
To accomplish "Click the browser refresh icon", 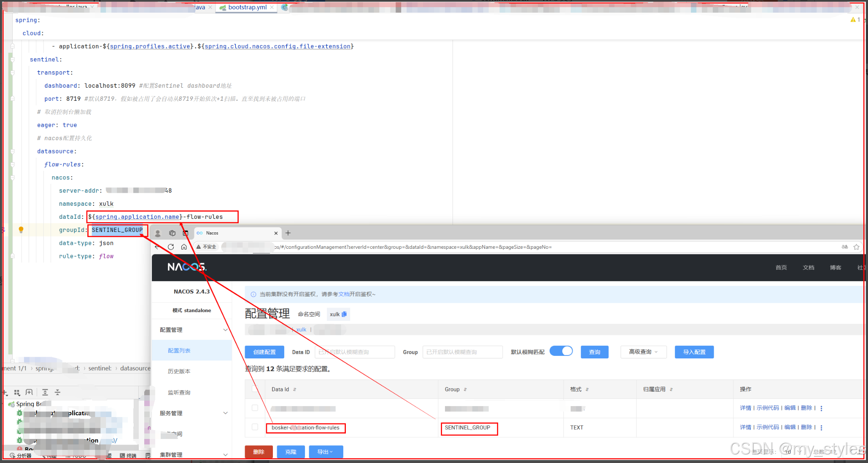I will click(x=171, y=247).
